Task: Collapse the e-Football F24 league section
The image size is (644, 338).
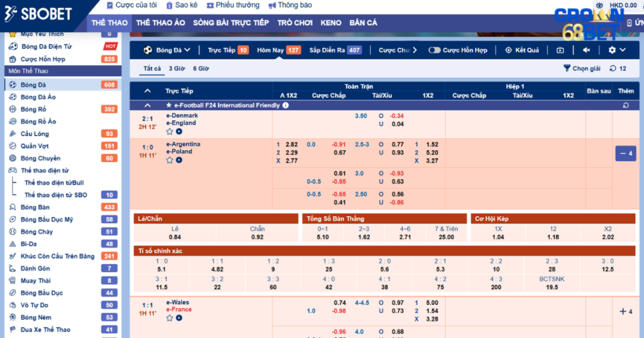Action: coord(148,106)
